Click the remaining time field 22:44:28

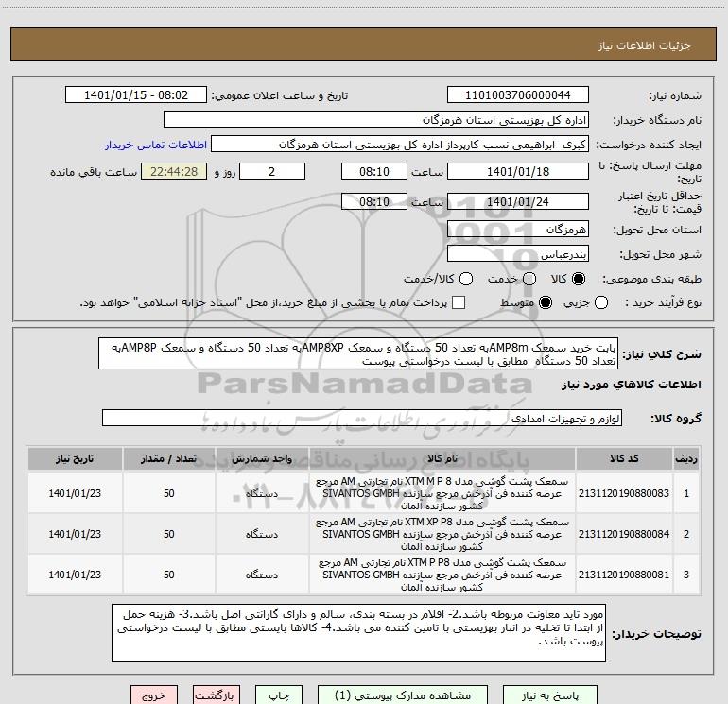point(174,171)
